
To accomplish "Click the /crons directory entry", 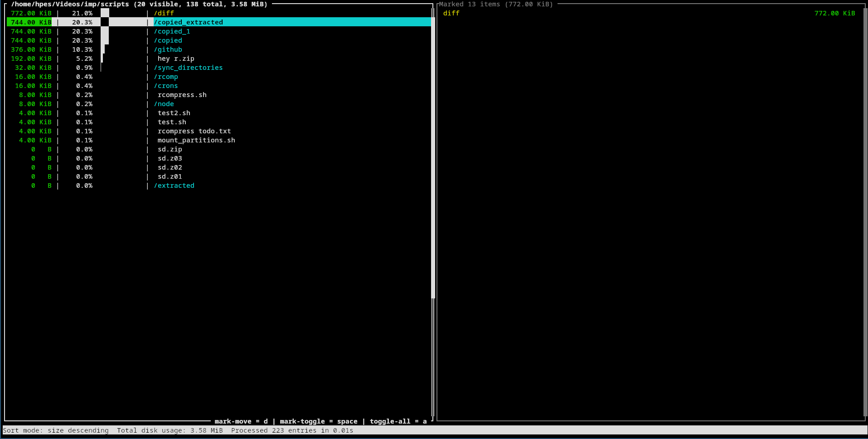I will click(x=166, y=86).
